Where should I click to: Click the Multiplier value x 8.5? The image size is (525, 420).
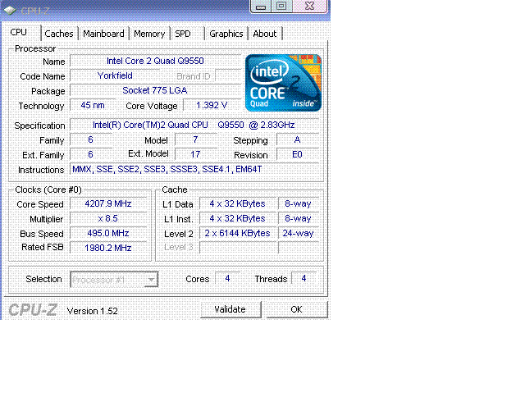coord(108,219)
